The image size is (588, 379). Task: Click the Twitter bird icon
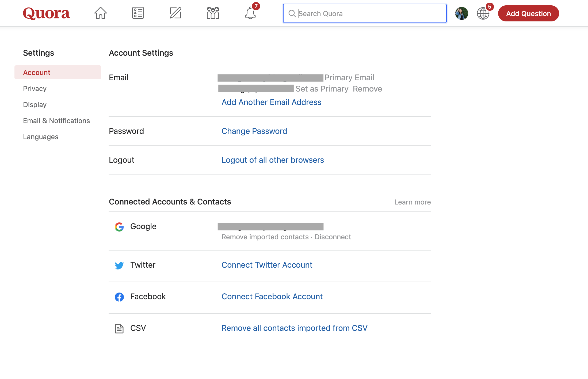(119, 265)
